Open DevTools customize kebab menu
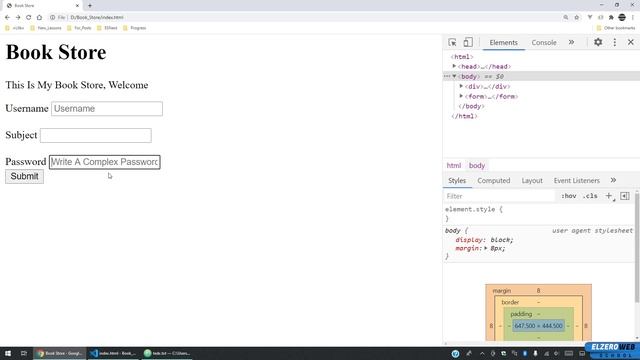This screenshot has height=360, width=640. coord(615,42)
